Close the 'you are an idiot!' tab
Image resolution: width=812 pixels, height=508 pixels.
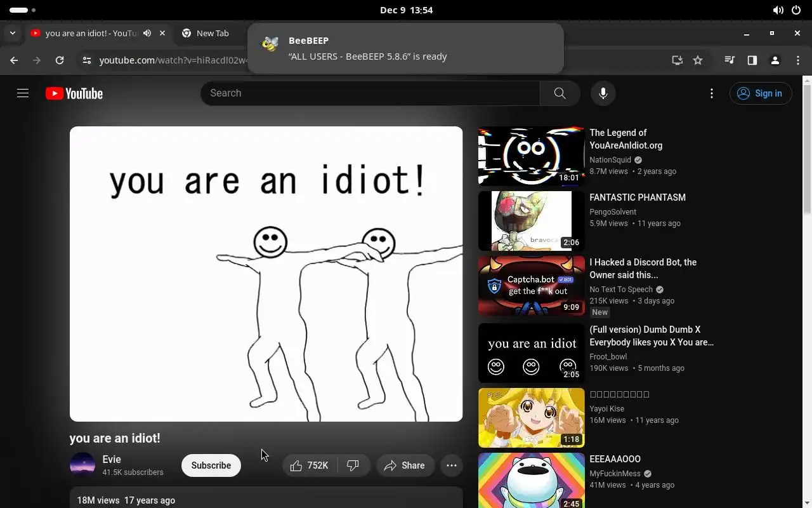pos(162,33)
